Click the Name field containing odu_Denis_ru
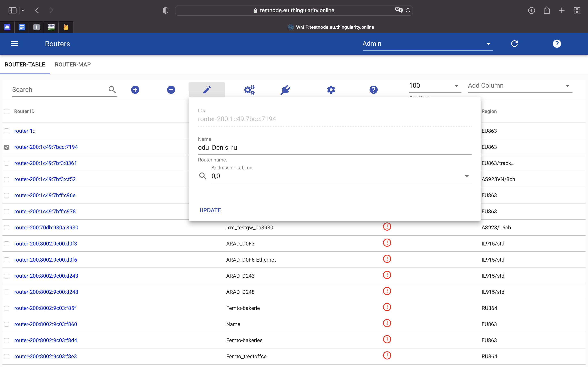The width and height of the screenshot is (588, 367). click(334, 148)
